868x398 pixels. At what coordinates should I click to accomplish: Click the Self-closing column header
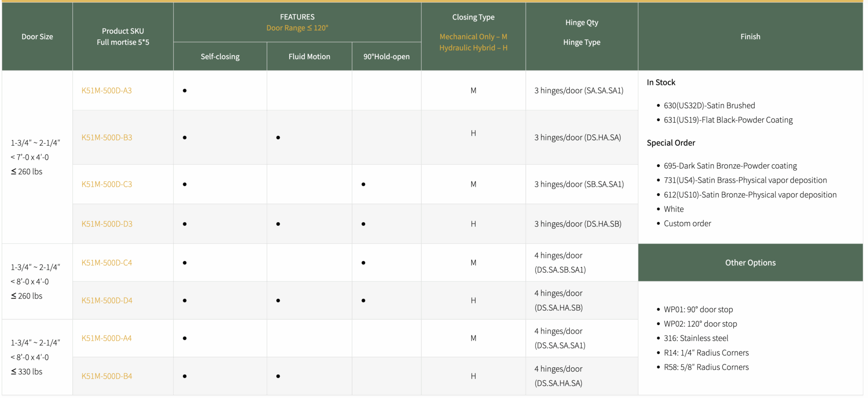click(220, 57)
